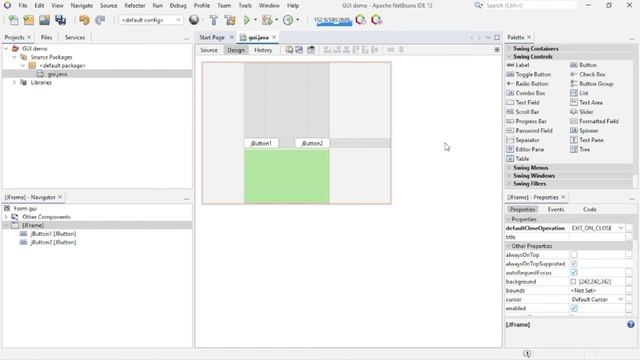
Task: Click jButton1 in the design canvas
Action: click(261, 143)
